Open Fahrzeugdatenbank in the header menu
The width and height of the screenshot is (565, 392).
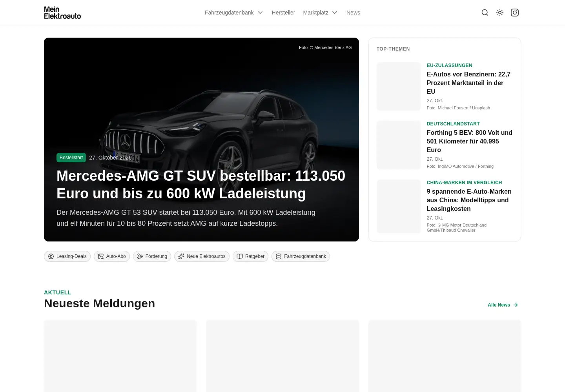click(x=229, y=13)
